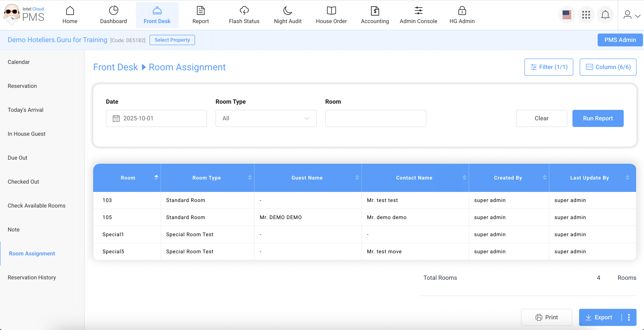Click the Flash Status cloud icon

click(244, 11)
